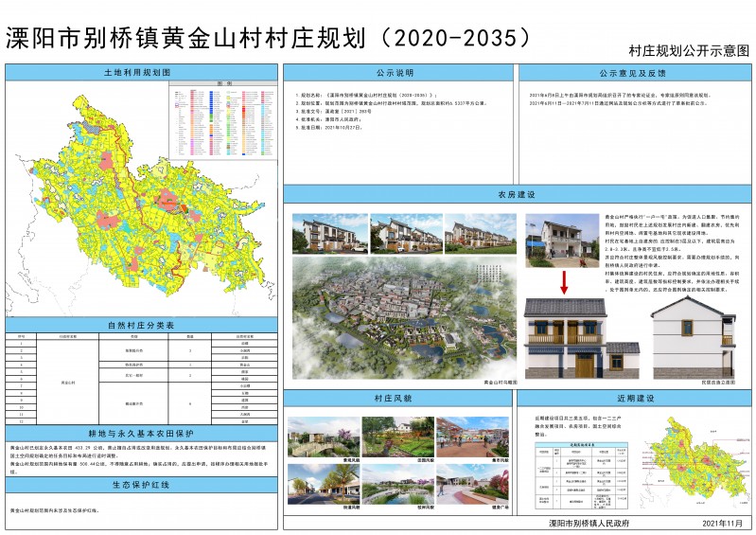Click the approval document number line 溧政复〔2021〕283号
Screen dimensions: 756x535
(x=334, y=112)
